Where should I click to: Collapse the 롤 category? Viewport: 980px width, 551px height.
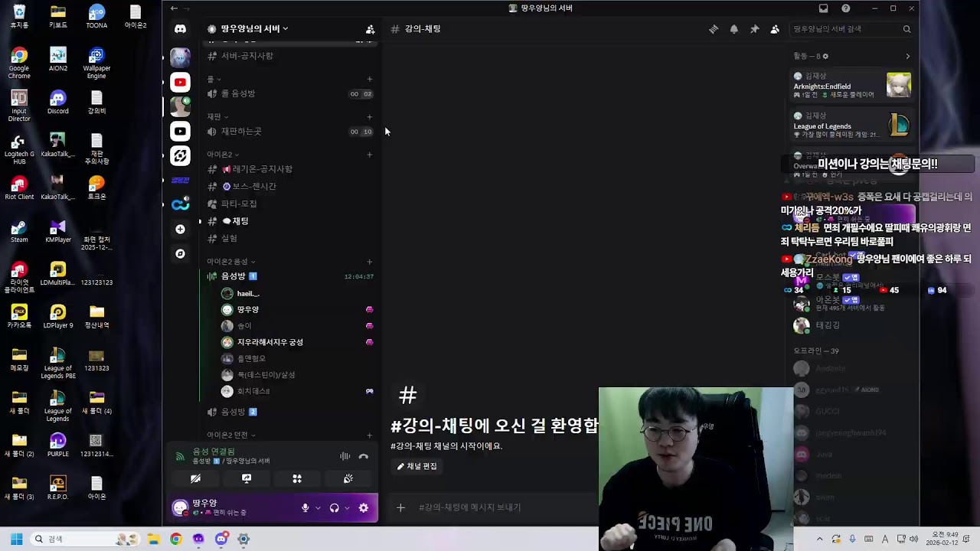(214, 79)
